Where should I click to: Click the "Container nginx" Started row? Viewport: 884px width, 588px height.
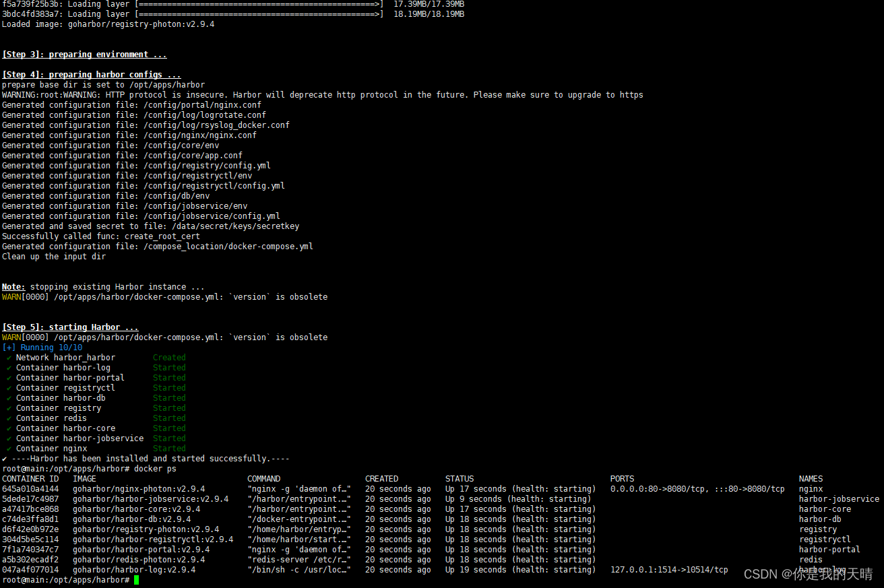click(x=96, y=449)
